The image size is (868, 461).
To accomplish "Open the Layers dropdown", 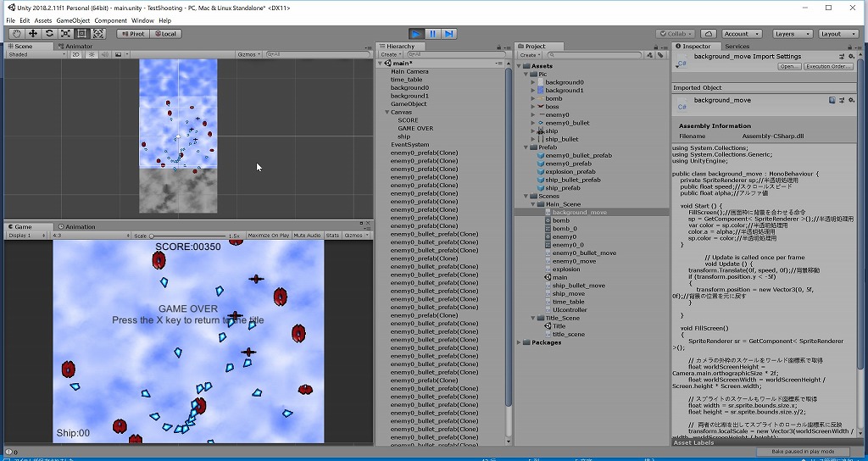I will 793,34.
